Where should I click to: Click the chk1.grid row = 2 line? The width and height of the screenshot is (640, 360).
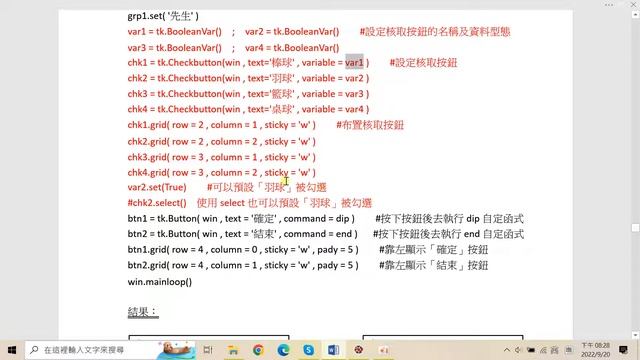222,125
